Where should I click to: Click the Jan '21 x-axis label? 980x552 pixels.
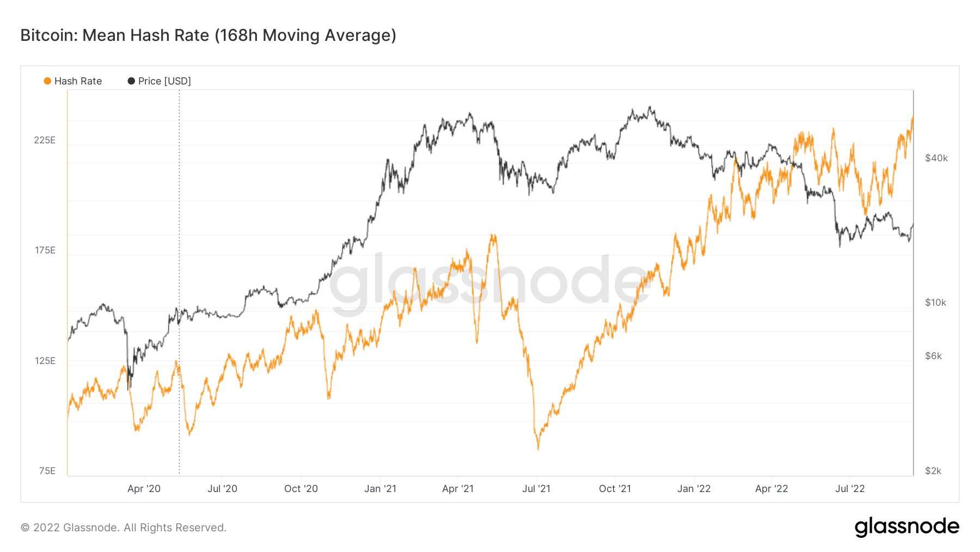(x=380, y=489)
